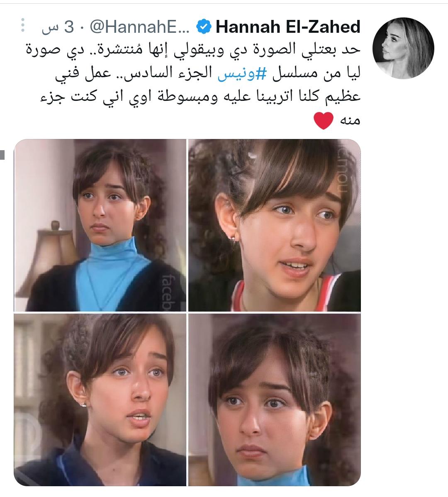Viewport: 448px width, 497px height.
Task: Click the red heart emoji in tweet
Action: [324, 121]
